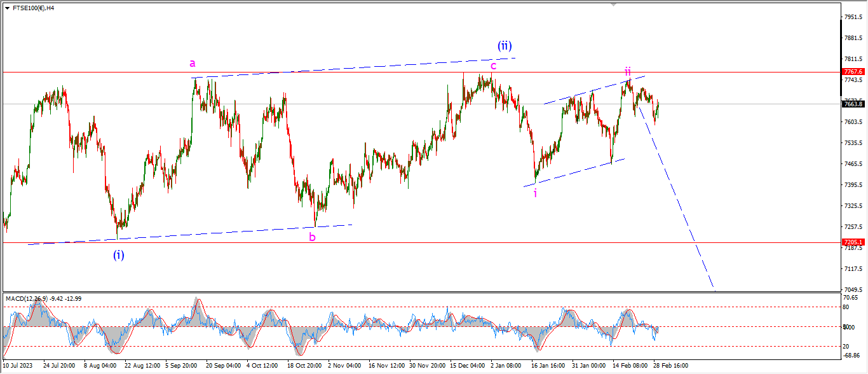Click the magenta 'c' wave label
The height and width of the screenshot is (374, 868).
tap(493, 65)
